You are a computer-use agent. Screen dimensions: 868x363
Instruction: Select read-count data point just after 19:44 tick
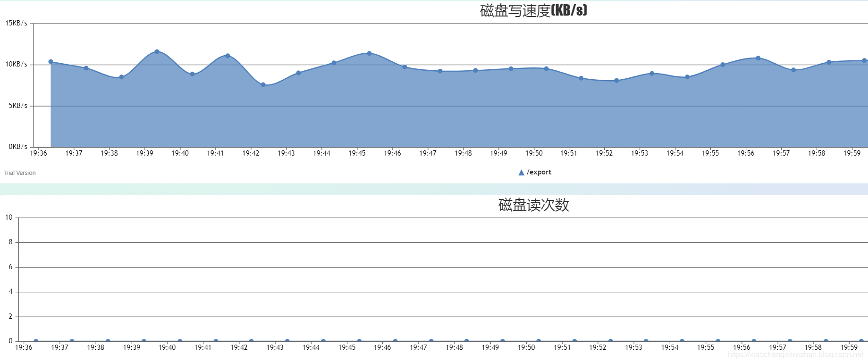pyautogui.click(x=323, y=341)
